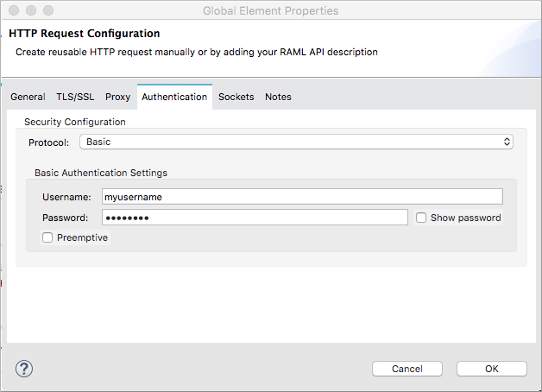Go to the Proxy tab

[x=117, y=97]
